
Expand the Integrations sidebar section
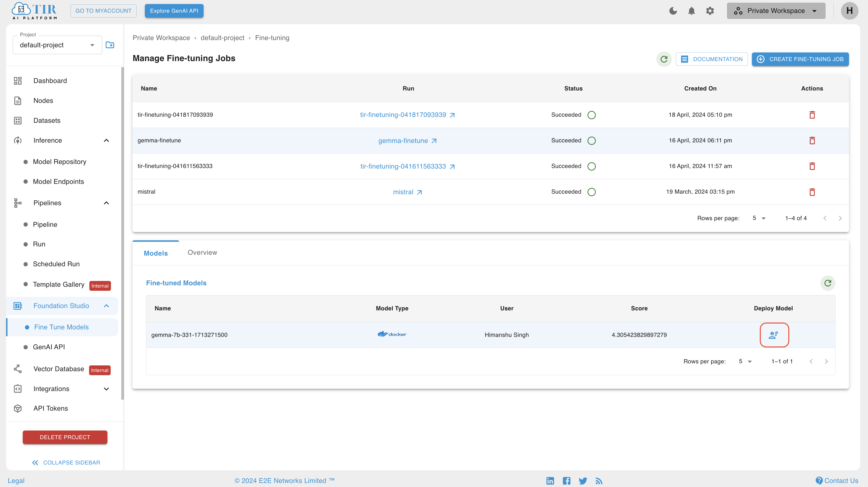tap(106, 388)
